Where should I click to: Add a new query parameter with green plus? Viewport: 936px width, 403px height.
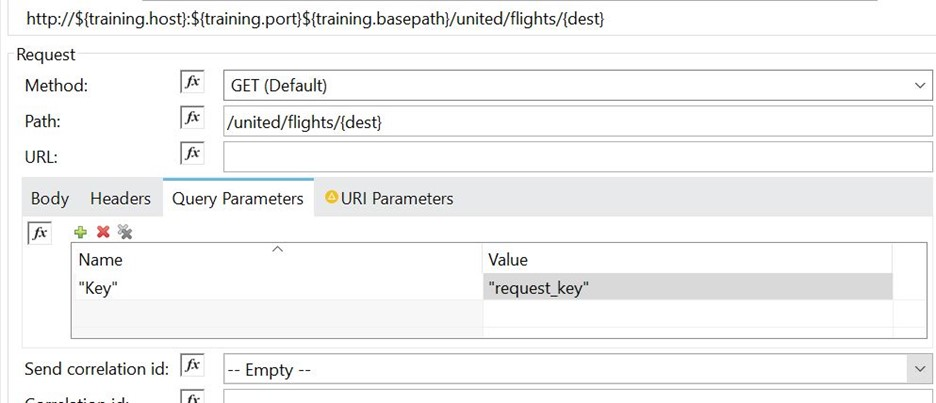(81, 232)
